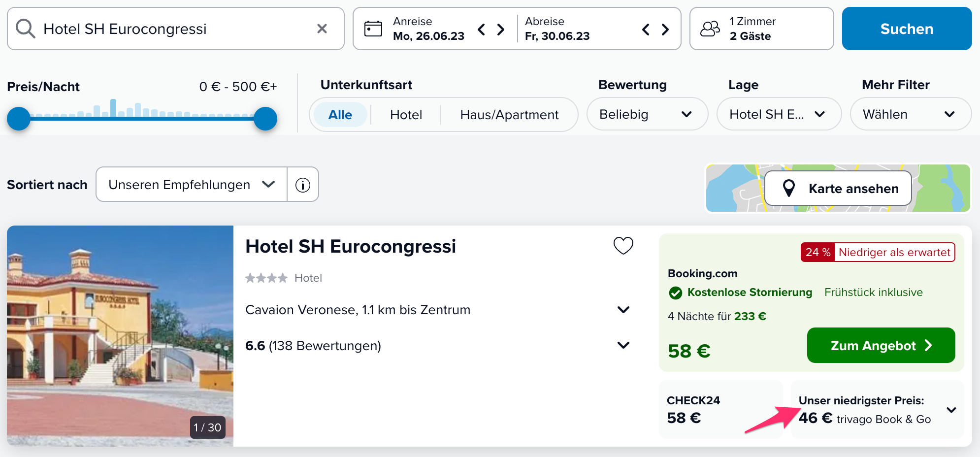Open the Mehr Filter Wählen dropdown

pyautogui.click(x=911, y=114)
